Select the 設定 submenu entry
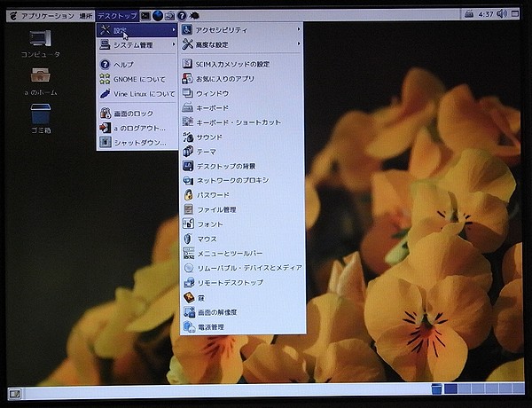Viewport: 532px width, 408px height. 137,30
